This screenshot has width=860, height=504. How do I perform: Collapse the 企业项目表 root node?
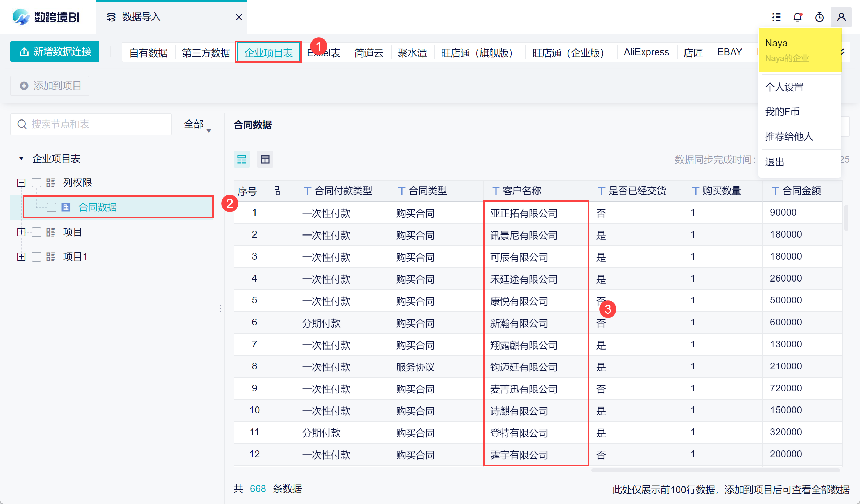21,158
